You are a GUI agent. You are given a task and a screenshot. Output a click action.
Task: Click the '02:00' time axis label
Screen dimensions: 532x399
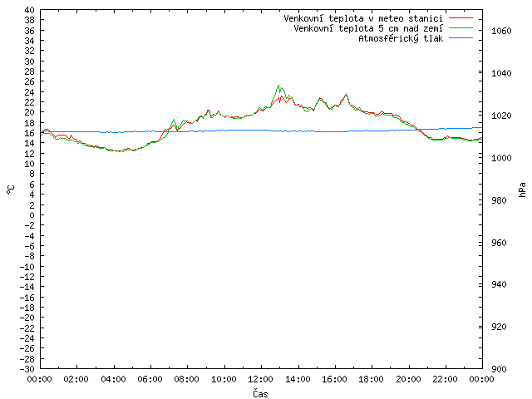(x=76, y=379)
